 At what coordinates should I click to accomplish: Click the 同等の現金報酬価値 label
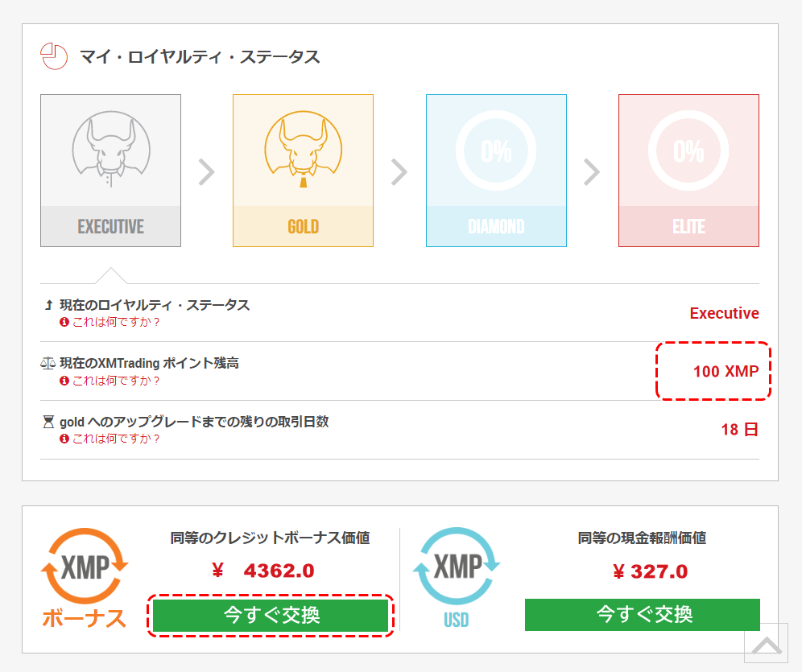coord(642,538)
